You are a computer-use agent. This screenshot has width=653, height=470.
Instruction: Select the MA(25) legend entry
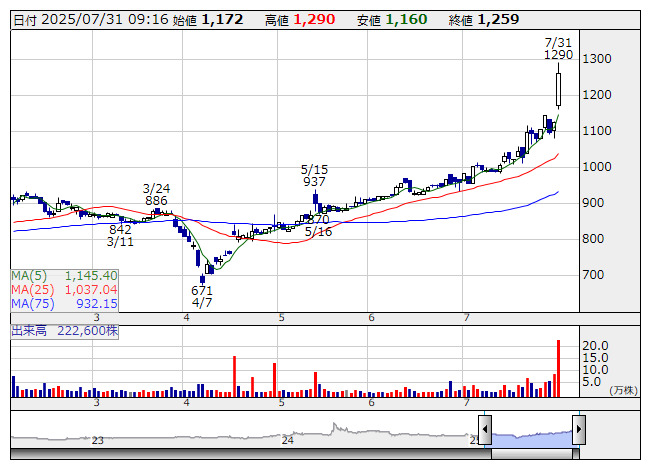click(65, 289)
